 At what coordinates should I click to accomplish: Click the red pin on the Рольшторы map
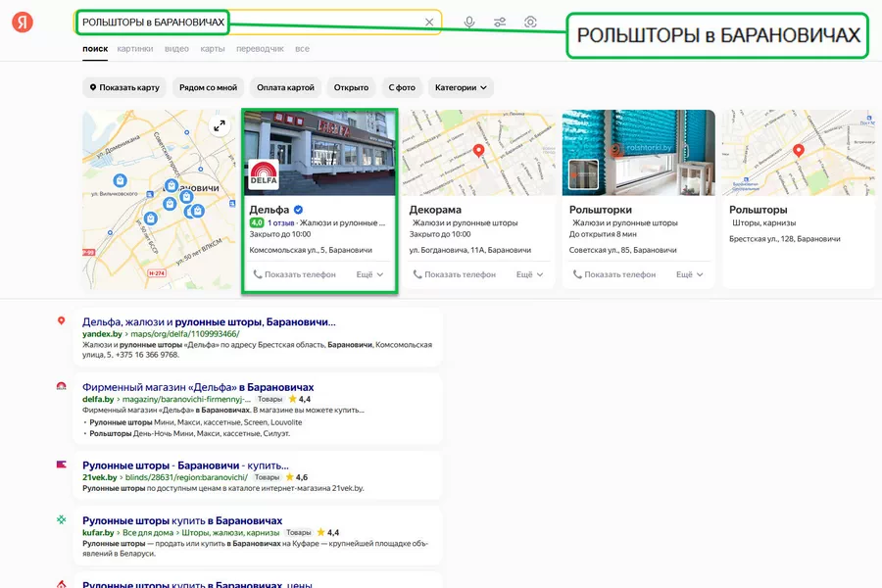(x=798, y=150)
